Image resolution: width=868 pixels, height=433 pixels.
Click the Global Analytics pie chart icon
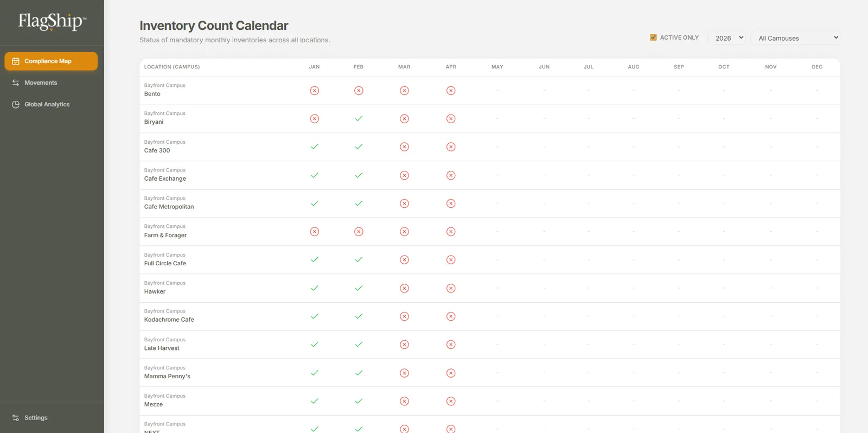pyautogui.click(x=16, y=105)
